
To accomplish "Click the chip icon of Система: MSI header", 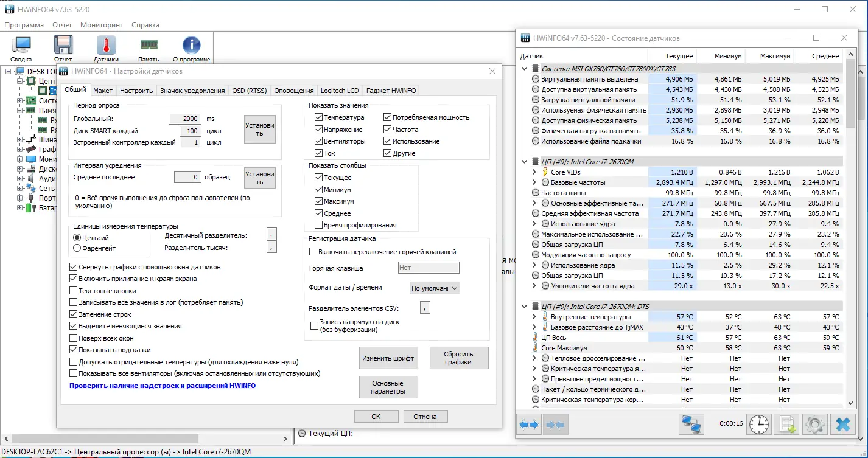I will [535, 69].
